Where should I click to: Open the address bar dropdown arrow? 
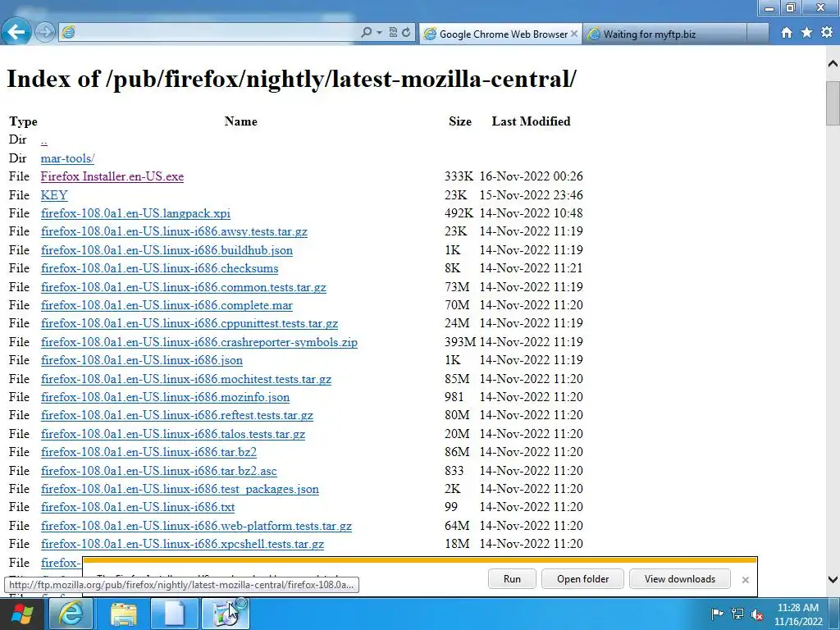point(379,33)
